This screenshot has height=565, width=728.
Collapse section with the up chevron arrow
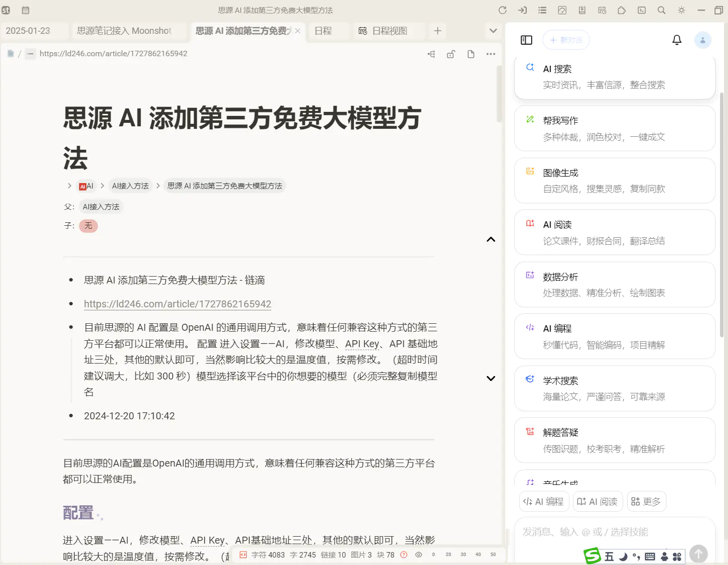point(490,240)
